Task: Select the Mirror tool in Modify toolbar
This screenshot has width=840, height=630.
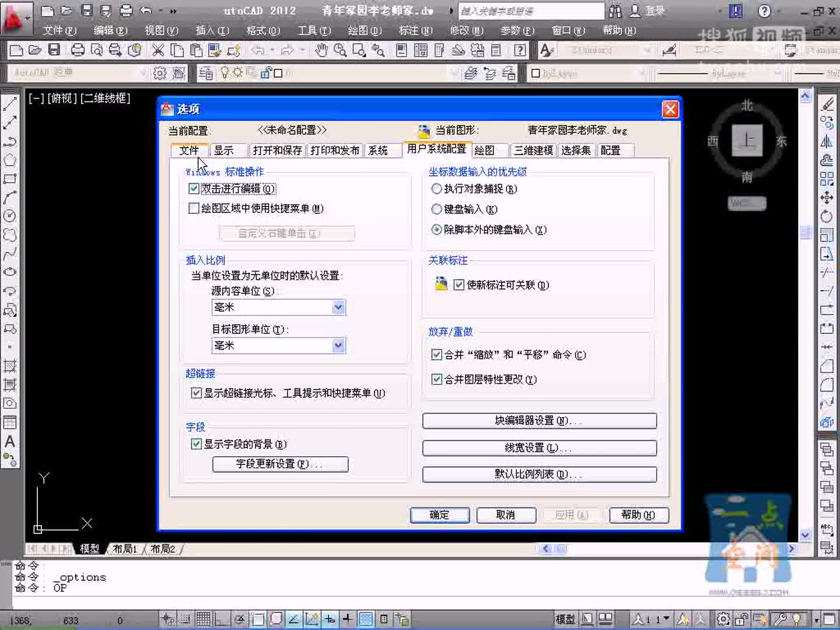Action: pyautogui.click(x=827, y=142)
